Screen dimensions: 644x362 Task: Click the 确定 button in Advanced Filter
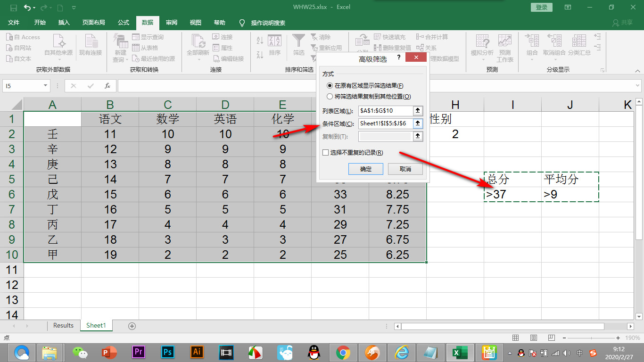point(365,169)
